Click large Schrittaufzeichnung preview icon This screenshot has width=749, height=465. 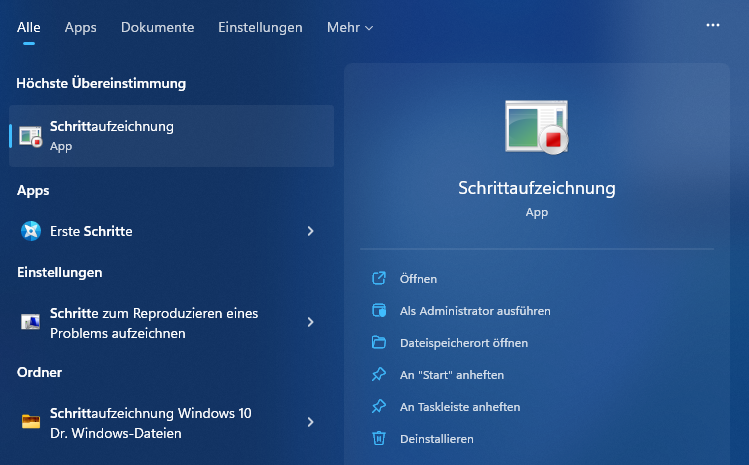(537, 127)
